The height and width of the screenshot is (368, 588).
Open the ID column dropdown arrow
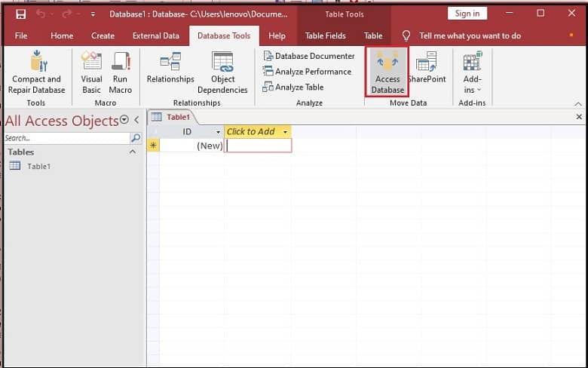point(218,132)
